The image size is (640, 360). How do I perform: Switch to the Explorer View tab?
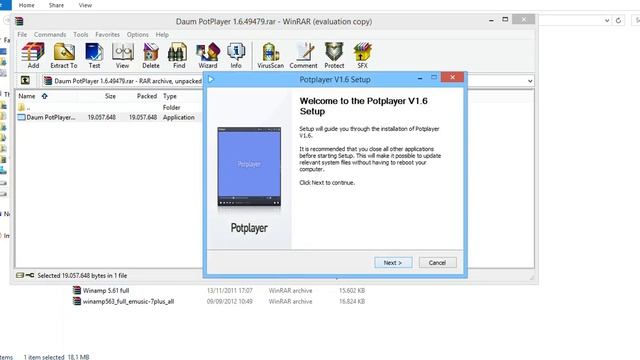[x=85, y=5]
